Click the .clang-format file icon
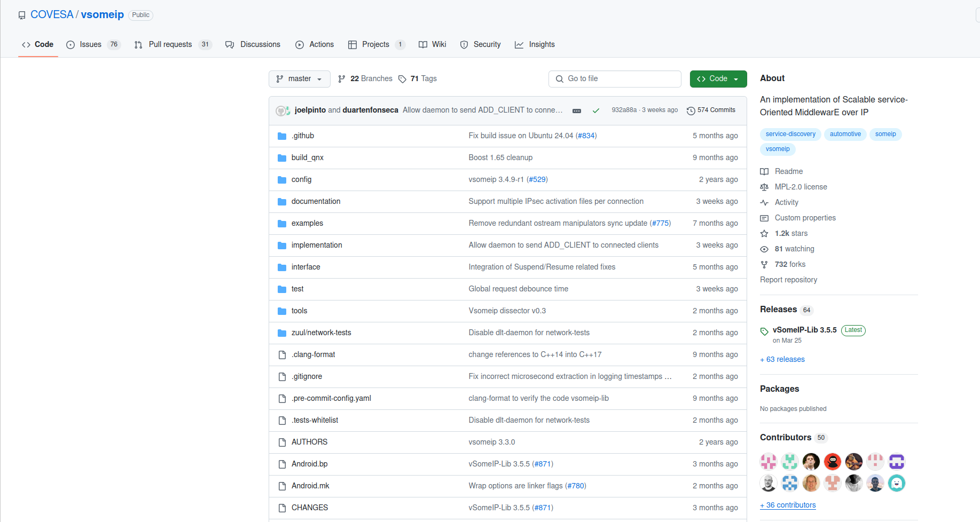Image resolution: width=980 pixels, height=522 pixels. pyautogui.click(x=282, y=355)
